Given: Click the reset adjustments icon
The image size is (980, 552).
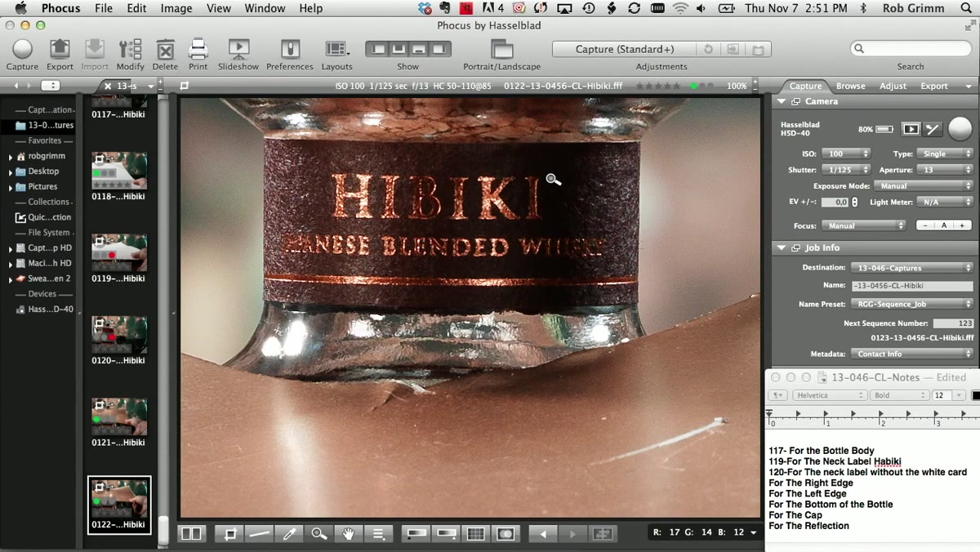Looking at the screenshot, I should [x=708, y=49].
